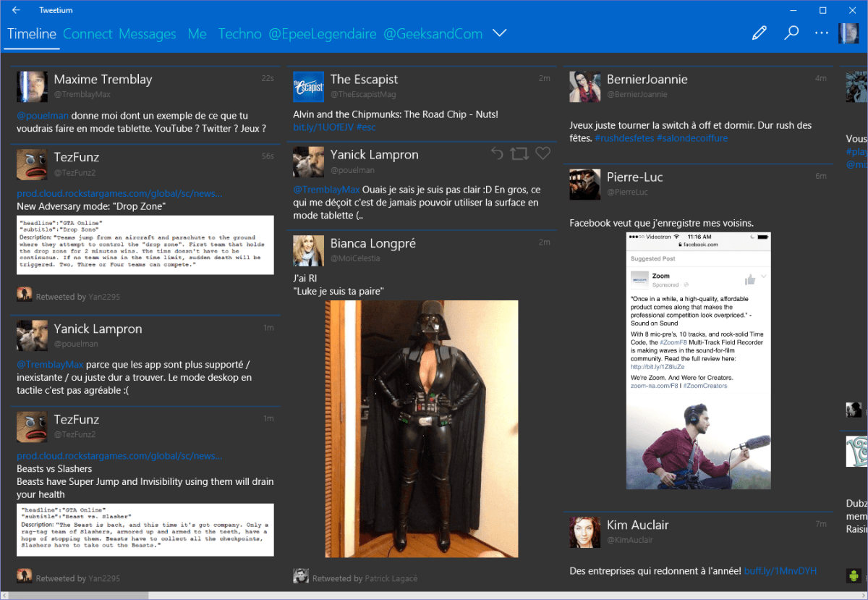
Task: Compose a new tweet with pencil icon
Action: 759,33
